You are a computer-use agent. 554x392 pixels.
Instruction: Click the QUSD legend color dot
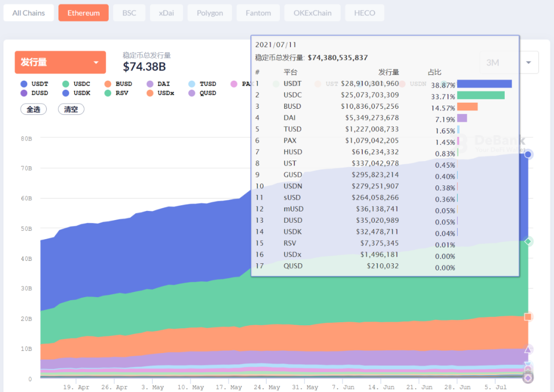(x=192, y=93)
